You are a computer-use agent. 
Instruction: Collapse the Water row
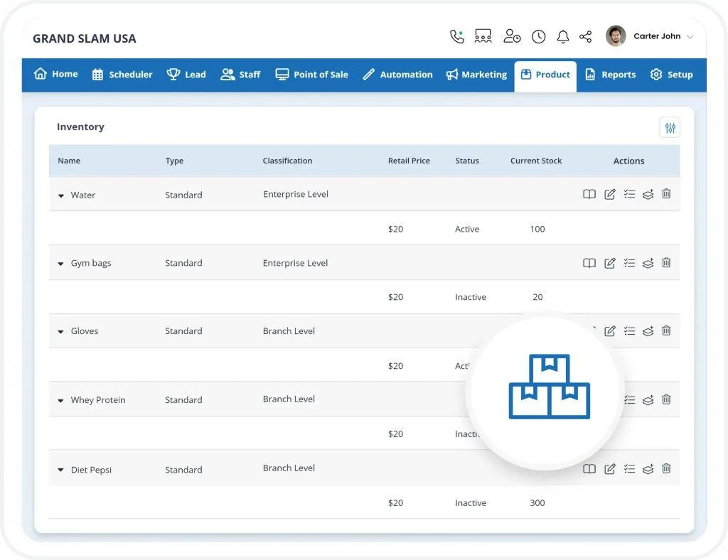tap(61, 196)
